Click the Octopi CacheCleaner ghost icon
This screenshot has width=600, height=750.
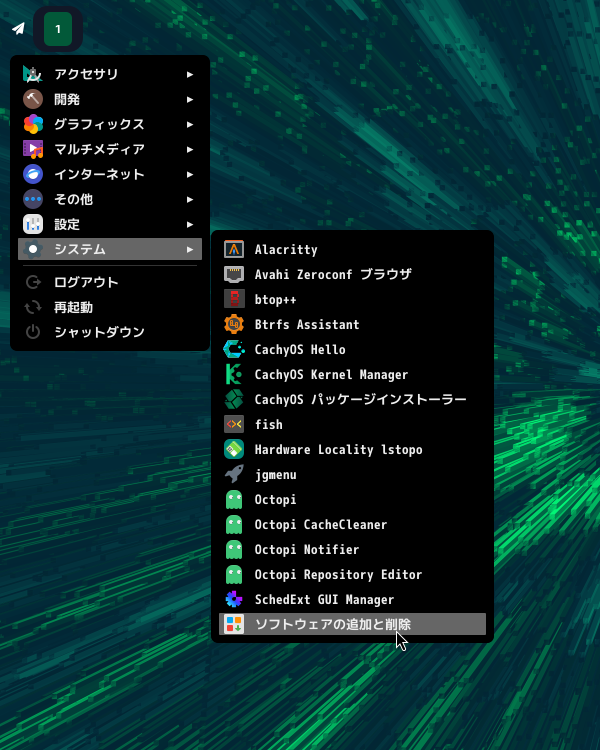tap(234, 524)
